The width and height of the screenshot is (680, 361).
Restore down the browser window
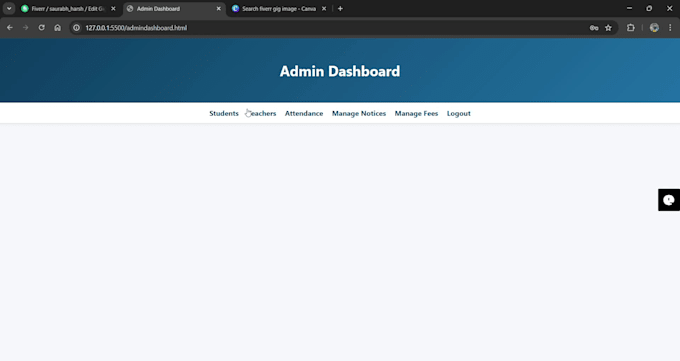point(649,8)
